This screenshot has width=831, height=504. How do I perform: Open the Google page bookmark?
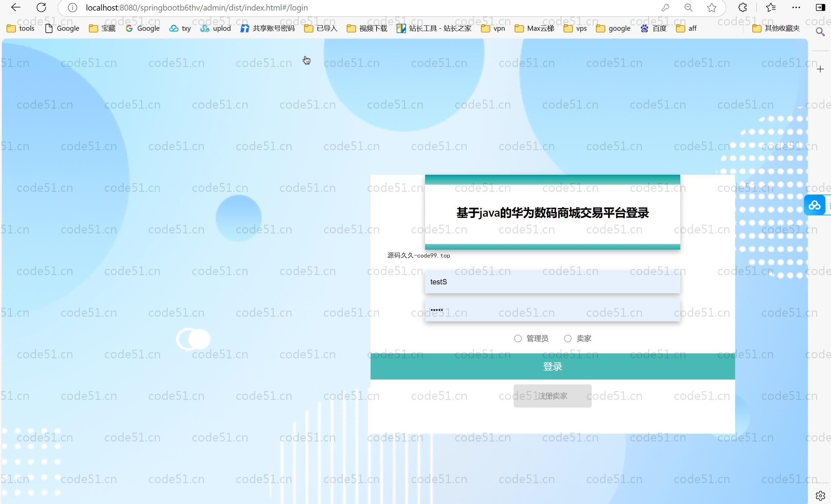pyautogui.click(x=62, y=28)
